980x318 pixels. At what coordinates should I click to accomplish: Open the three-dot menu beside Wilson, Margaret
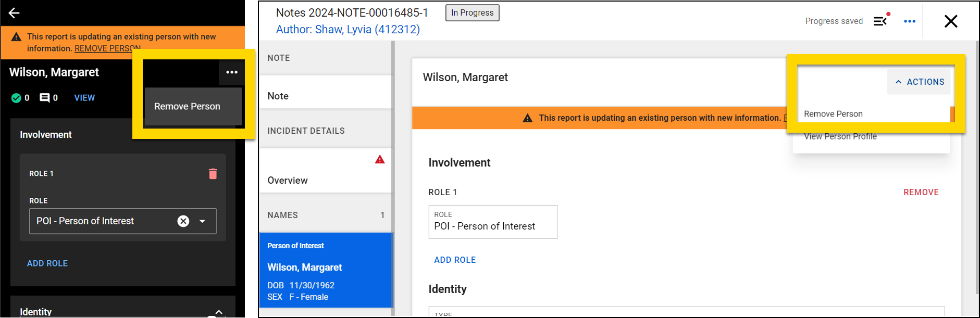click(x=232, y=72)
